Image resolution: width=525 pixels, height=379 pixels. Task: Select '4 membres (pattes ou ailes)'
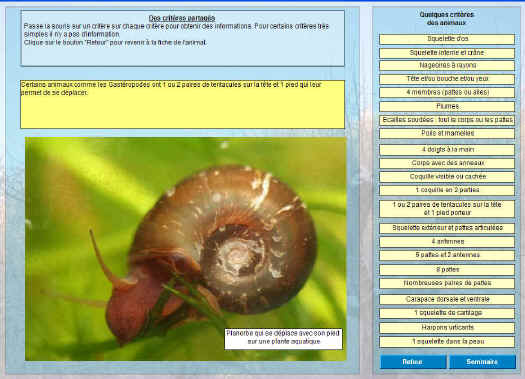point(447,92)
